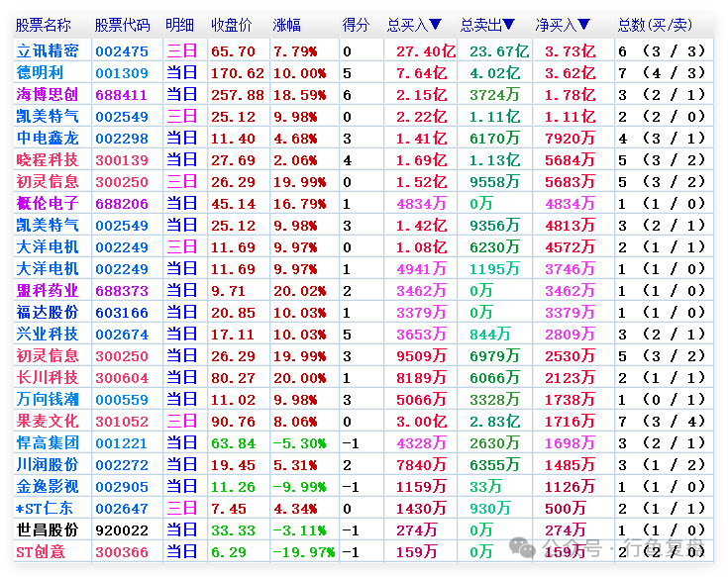The width and height of the screenshot is (728, 577).
Task: Select total sell value 23.67亿
Action: (499, 51)
